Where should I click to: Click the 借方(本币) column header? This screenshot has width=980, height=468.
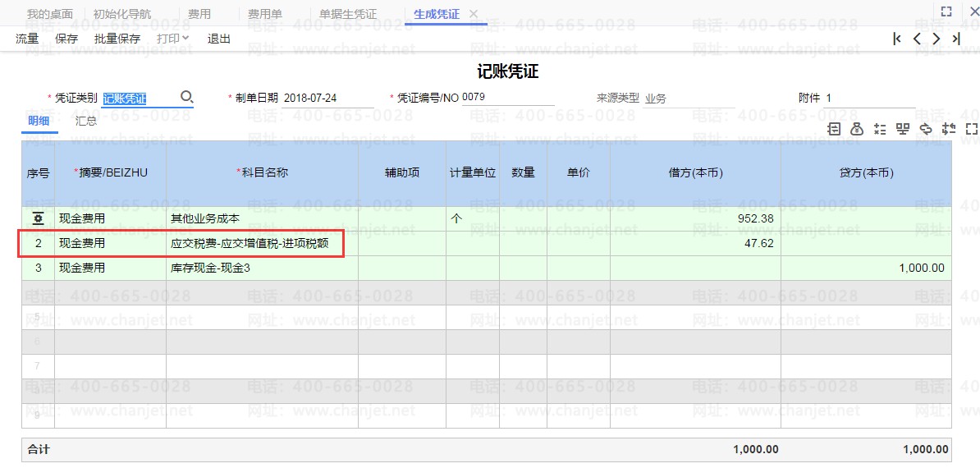695,173
